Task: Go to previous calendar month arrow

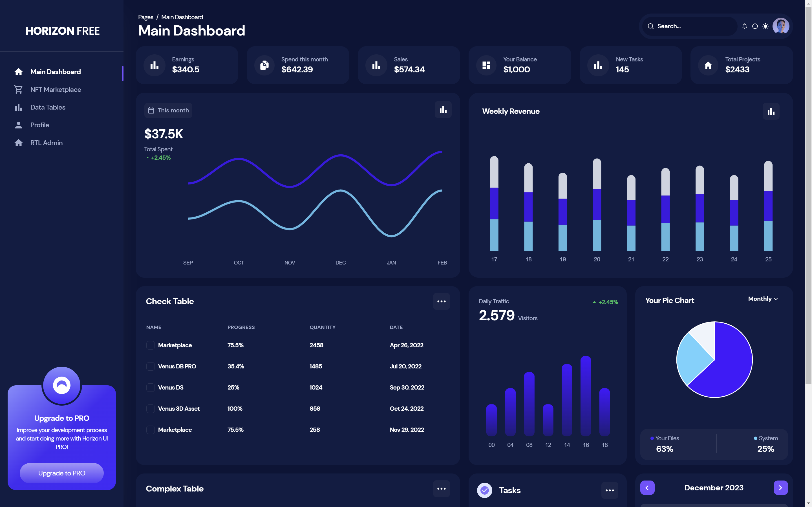Action: click(647, 488)
